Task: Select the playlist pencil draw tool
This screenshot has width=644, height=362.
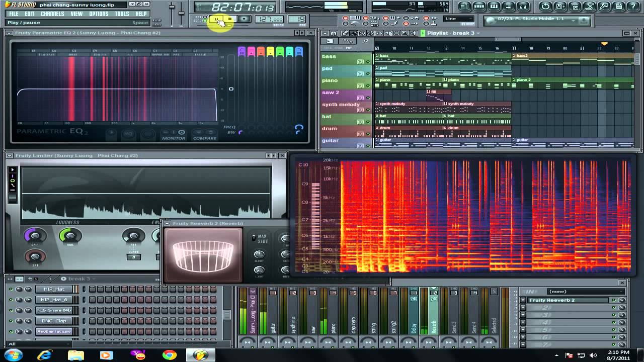Action: 345,33
